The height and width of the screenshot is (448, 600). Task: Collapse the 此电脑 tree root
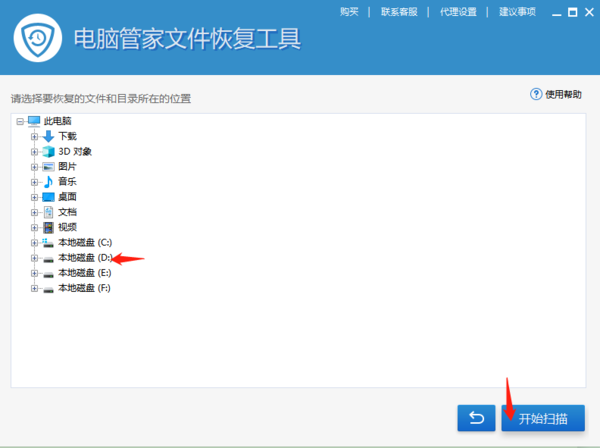point(20,121)
